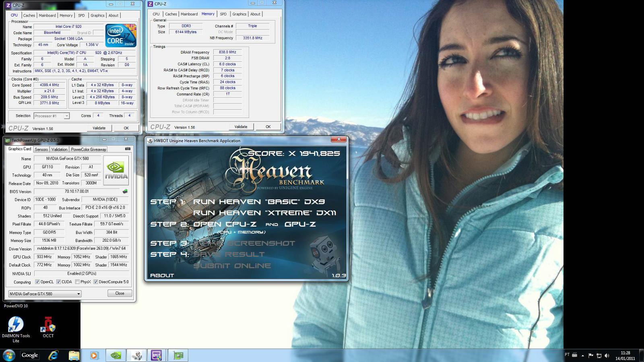The width and height of the screenshot is (644, 362).
Task: Open Windows Media Player from the taskbar
Action: [x=94, y=356]
